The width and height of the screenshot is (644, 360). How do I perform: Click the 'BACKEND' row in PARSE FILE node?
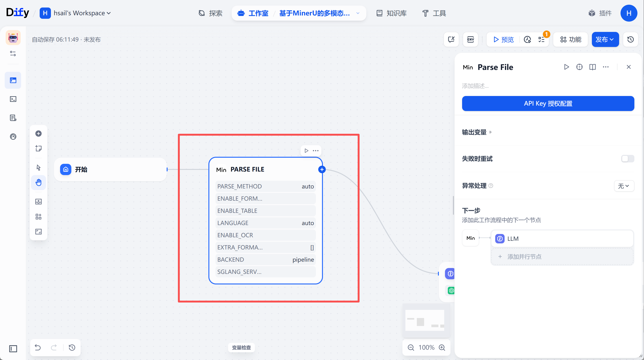tap(265, 259)
